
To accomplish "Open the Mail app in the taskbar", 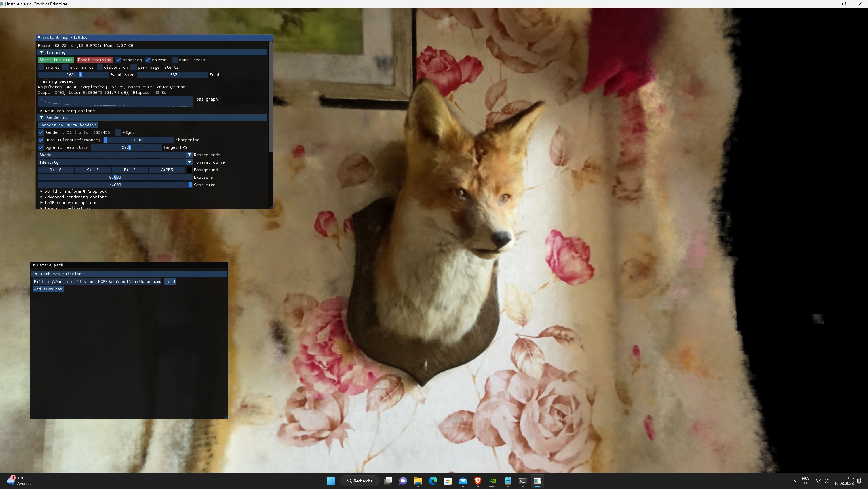I will click(x=463, y=481).
